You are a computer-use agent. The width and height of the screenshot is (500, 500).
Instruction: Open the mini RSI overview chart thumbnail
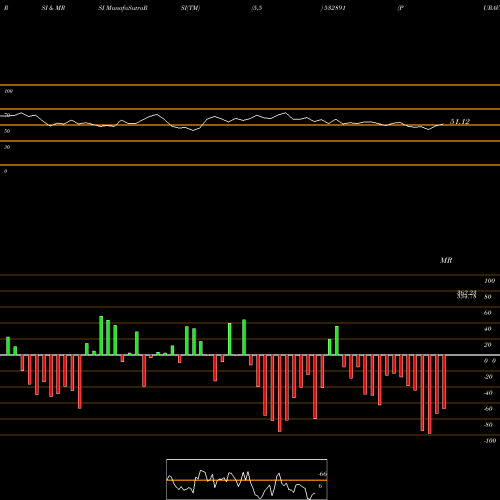247,479
